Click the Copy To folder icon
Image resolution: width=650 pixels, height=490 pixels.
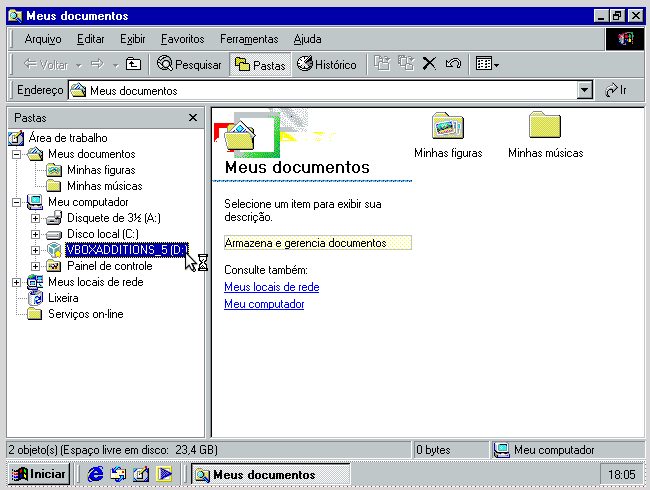pos(406,64)
